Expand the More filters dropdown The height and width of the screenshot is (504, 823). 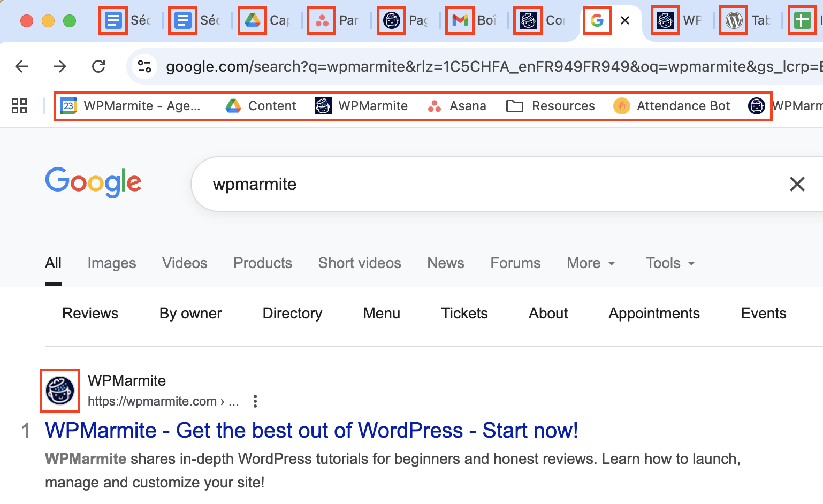click(x=591, y=263)
